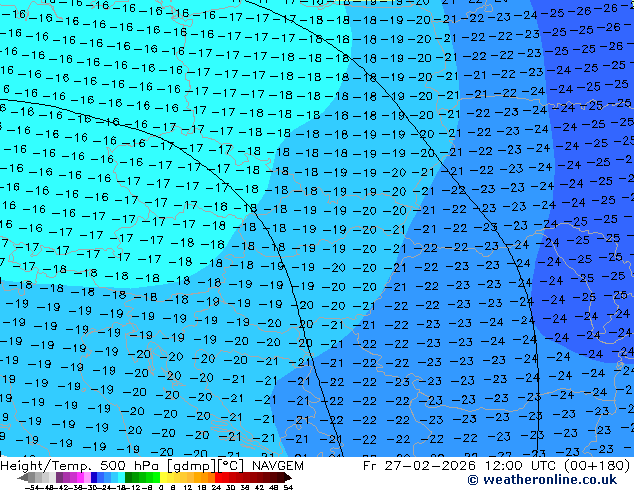
Task: Click the left arrow end of the legend
Action: 23,477
